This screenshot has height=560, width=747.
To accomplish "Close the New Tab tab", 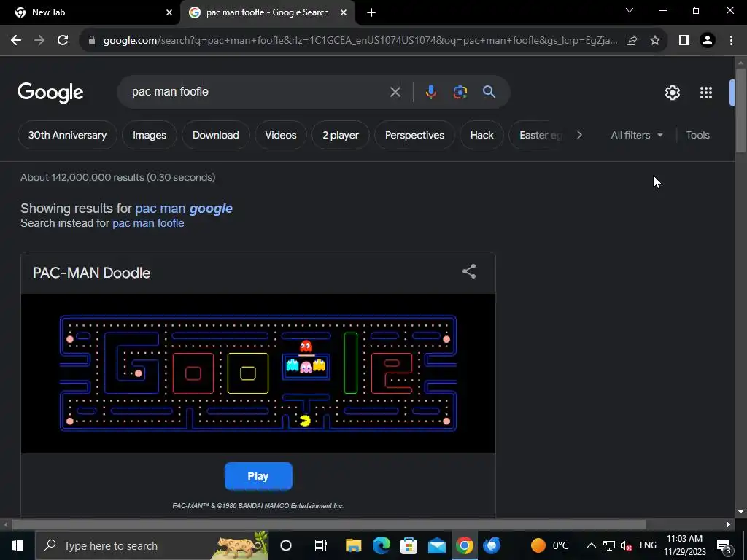I will 169,12.
